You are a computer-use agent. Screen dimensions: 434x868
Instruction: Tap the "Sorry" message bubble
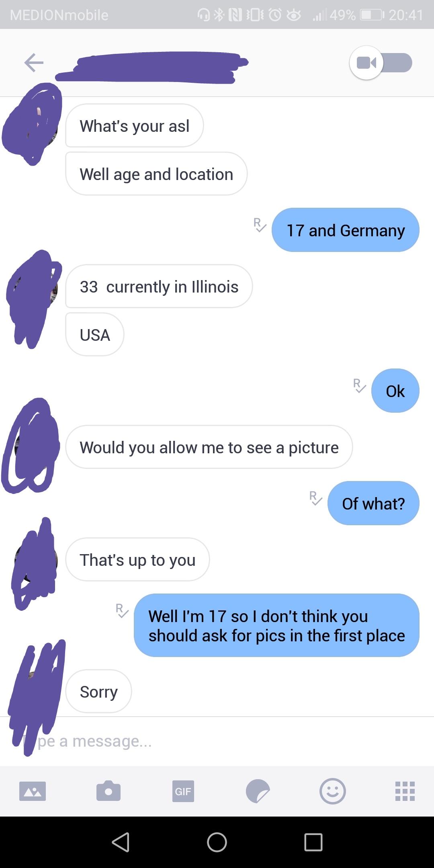pyautogui.click(x=98, y=692)
